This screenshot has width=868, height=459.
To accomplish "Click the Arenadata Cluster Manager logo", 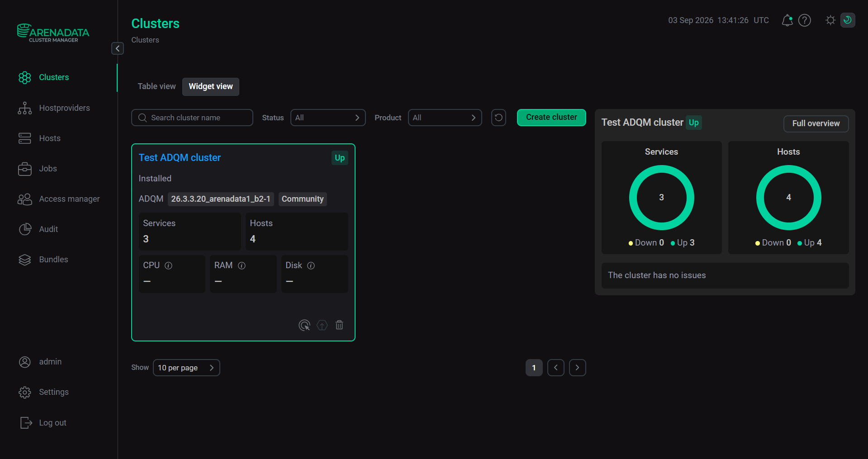I will 53,33.
